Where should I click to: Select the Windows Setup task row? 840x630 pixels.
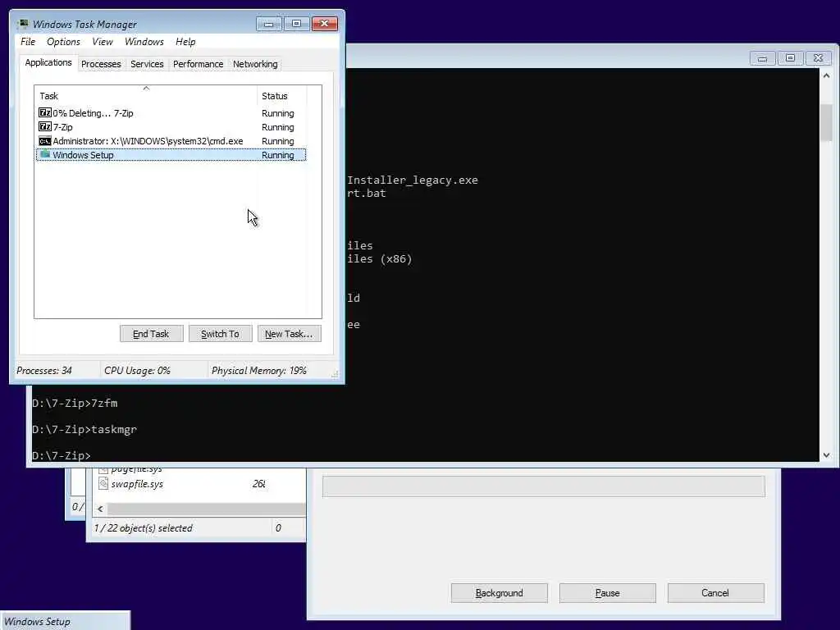(171, 155)
